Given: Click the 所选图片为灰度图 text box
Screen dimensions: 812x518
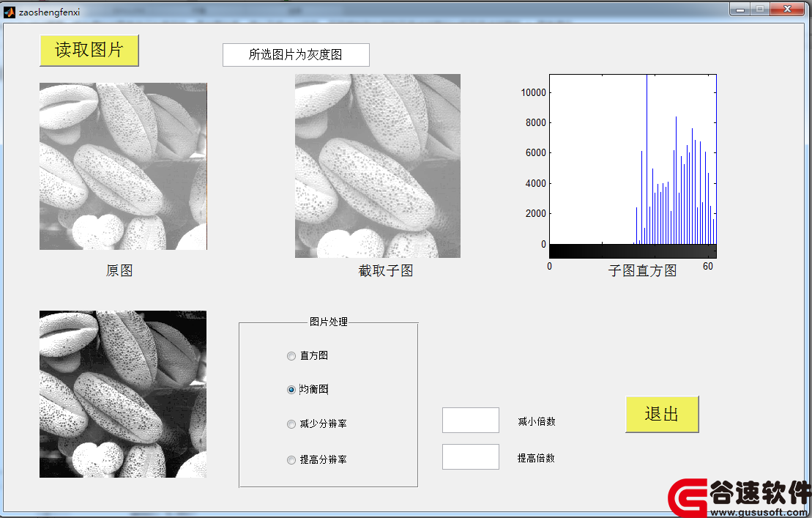Looking at the screenshot, I should [297, 55].
